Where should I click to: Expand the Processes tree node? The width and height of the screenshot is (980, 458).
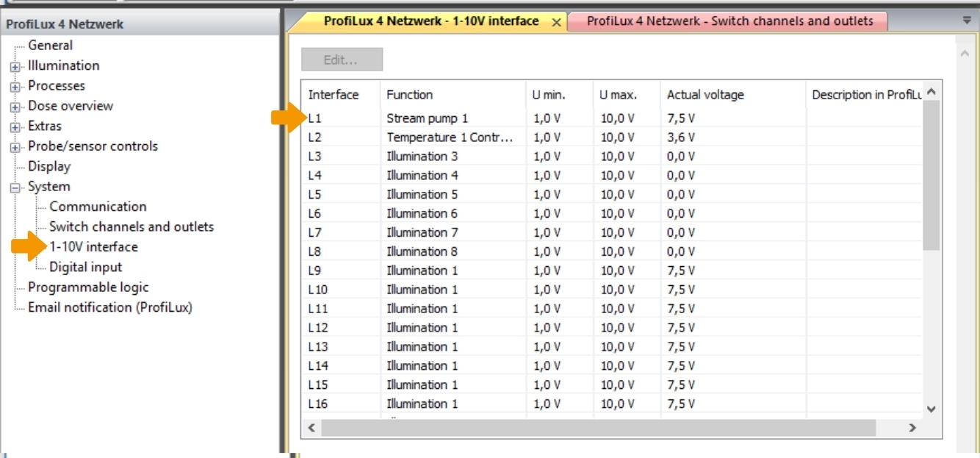pos(15,86)
